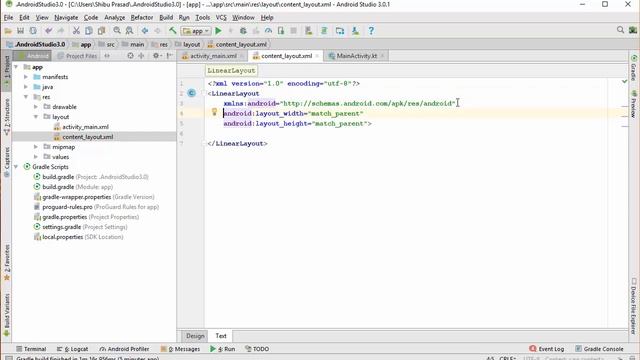This screenshot has width=640, height=360.
Task: Click the AVD Manager icon
Action: (x=309, y=31)
